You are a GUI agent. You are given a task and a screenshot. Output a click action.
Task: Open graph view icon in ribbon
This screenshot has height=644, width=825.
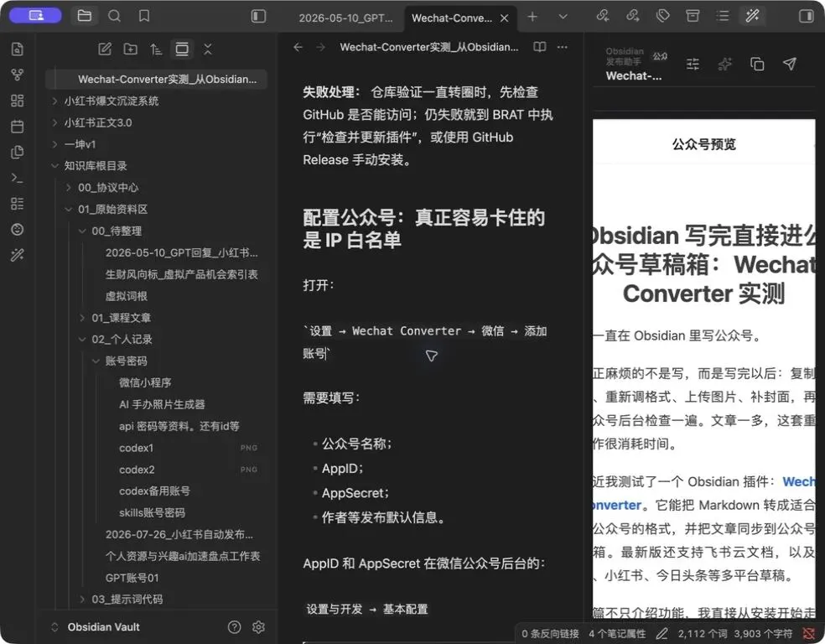click(17, 75)
